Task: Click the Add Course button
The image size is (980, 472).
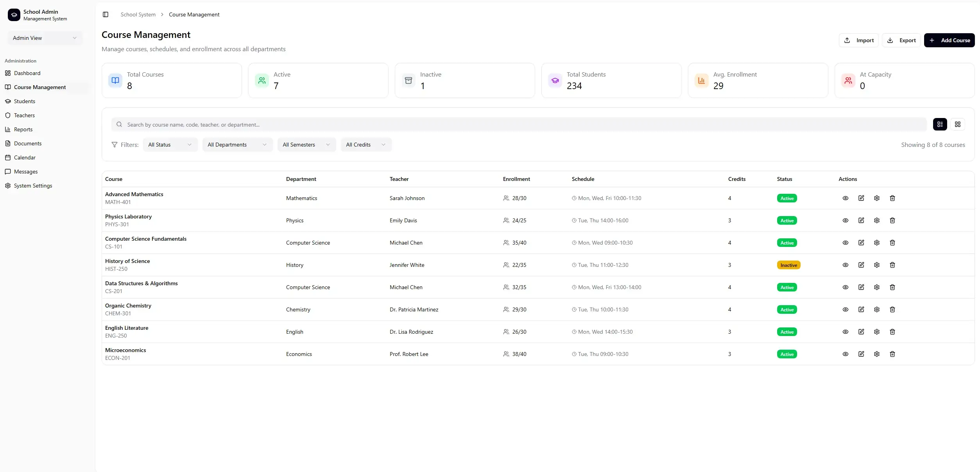Action: tap(950, 40)
